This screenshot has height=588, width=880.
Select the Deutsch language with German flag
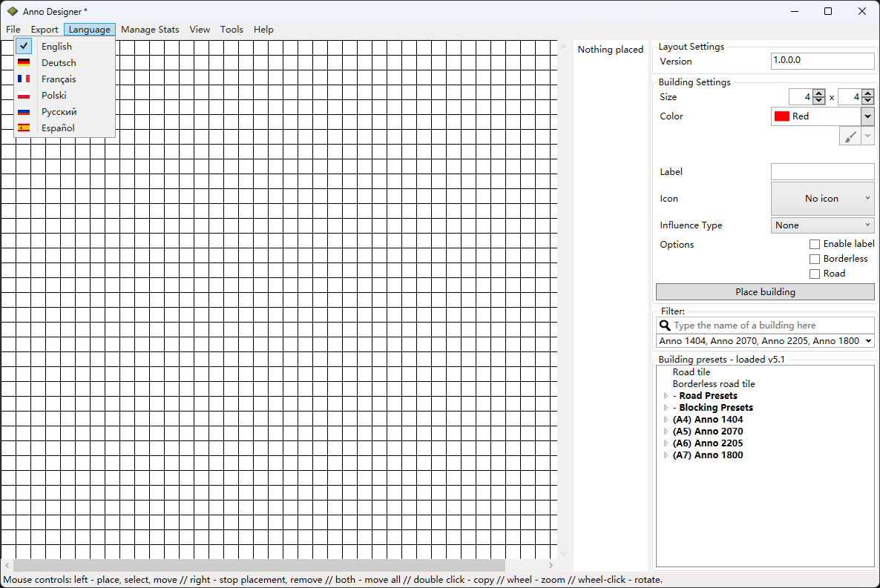click(65, 63)
